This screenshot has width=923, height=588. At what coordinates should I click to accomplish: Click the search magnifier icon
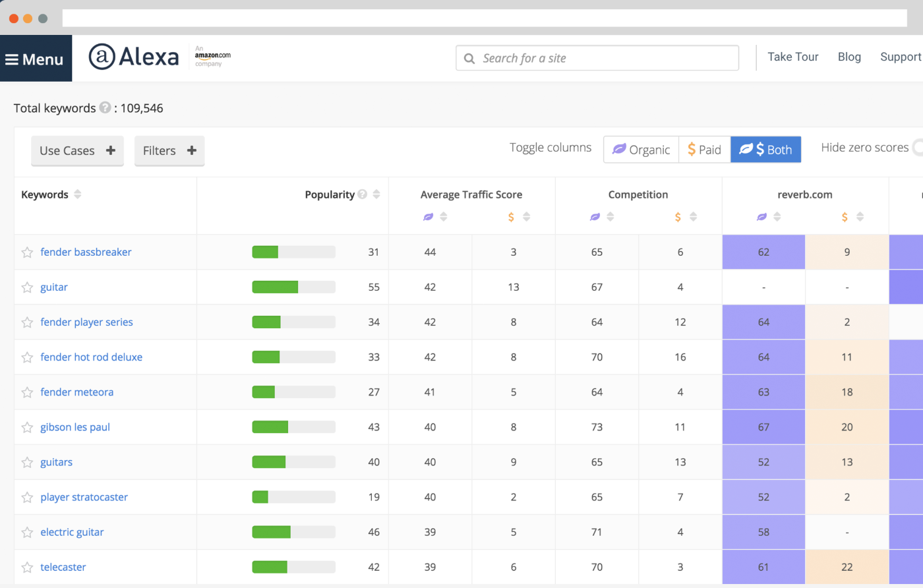click(469, 58)
